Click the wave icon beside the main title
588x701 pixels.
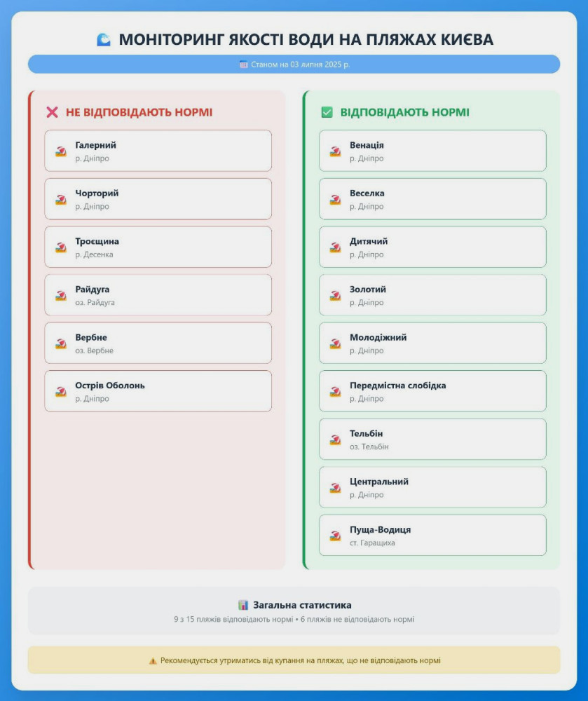[x=104, y=40]
